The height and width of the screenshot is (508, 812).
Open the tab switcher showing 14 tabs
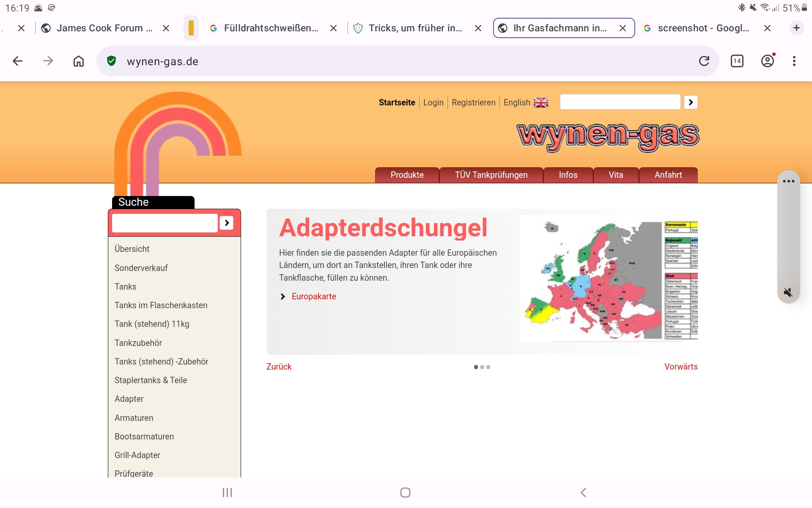coord(737,61)
